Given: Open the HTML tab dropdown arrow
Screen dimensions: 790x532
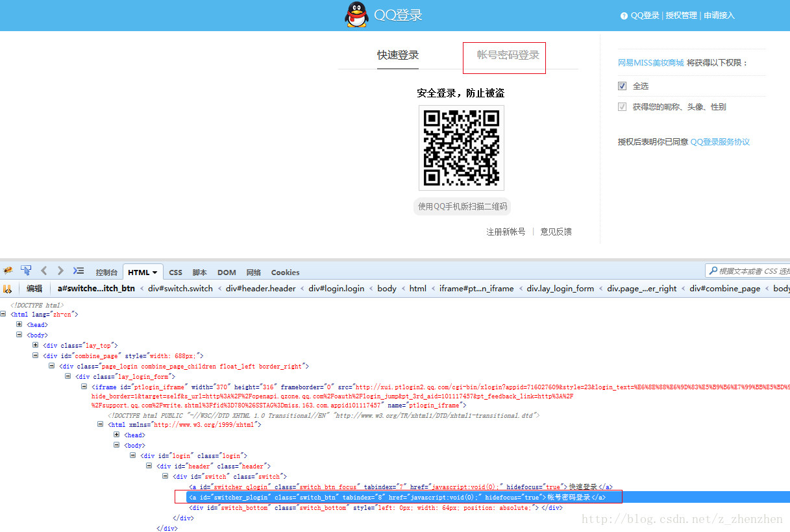Looking at the screenshot, I should point(154,272).
